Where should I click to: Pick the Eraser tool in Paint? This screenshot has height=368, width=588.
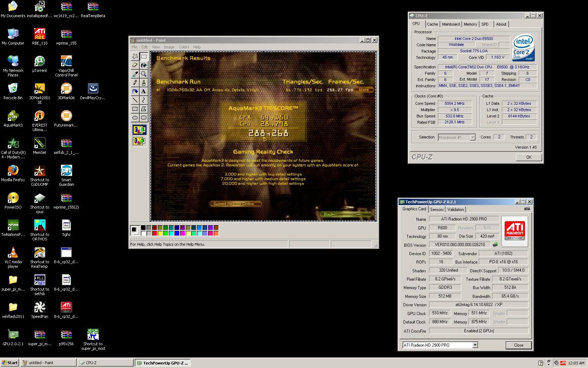pos(135,65)
